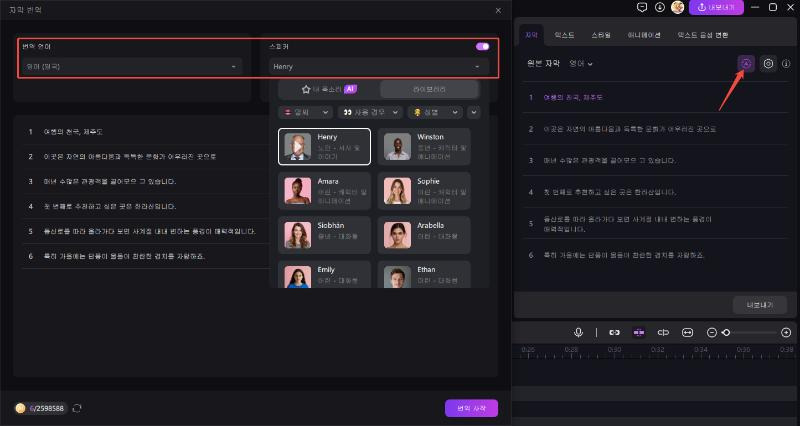Switch to the text-to-speech tab
The height and width of the screenshot is (426, 800).
(x=703, y=35)
